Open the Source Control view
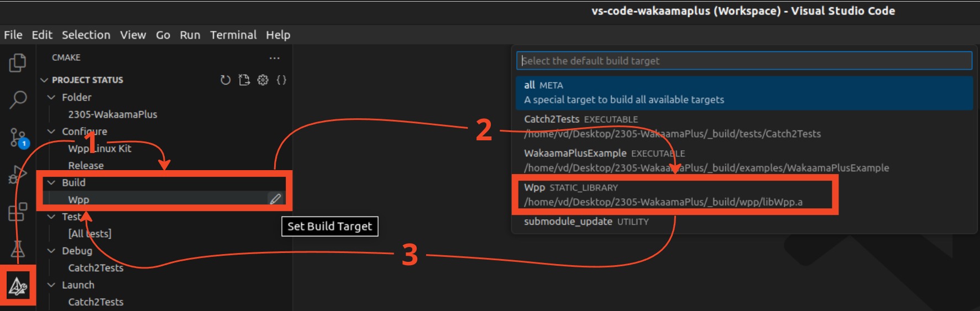Screen dimensions: 980x311 click(x=18, y=137)
